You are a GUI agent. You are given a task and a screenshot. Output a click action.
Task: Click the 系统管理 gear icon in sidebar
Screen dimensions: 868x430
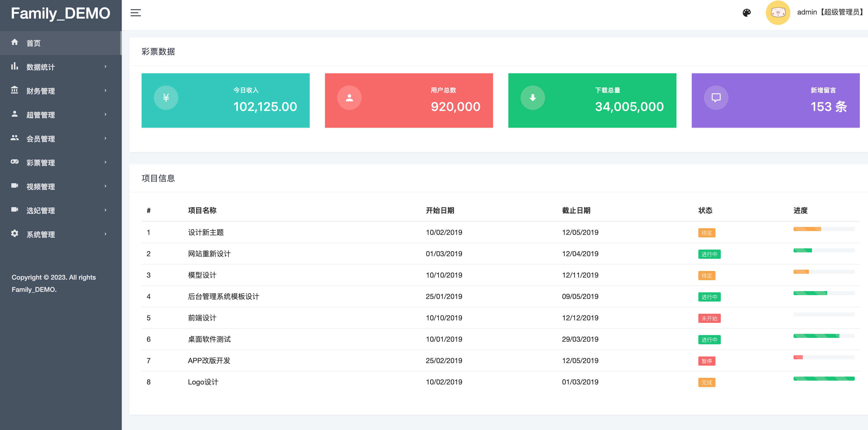[15, 234]
